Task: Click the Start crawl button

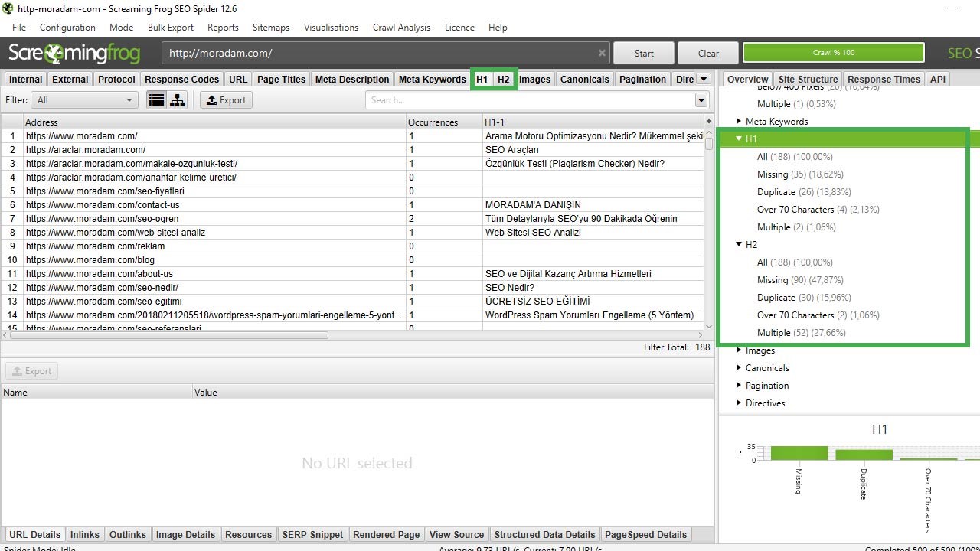Action: (644, 53)
